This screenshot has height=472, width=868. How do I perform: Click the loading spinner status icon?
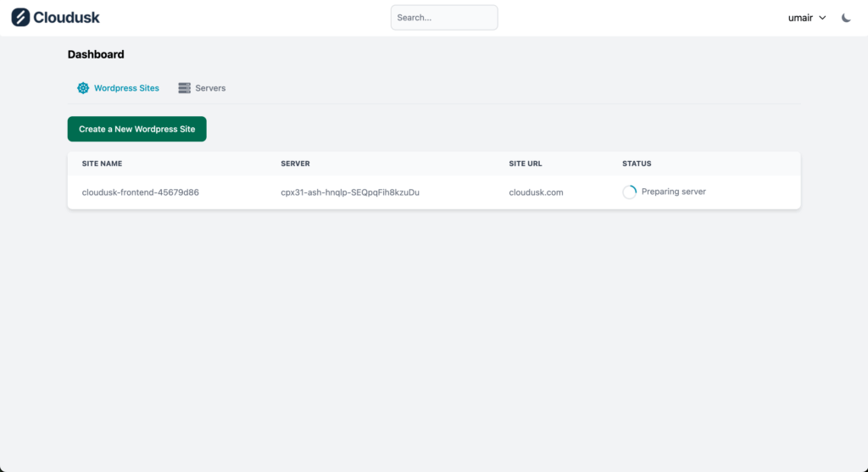(x=629, y=192)
